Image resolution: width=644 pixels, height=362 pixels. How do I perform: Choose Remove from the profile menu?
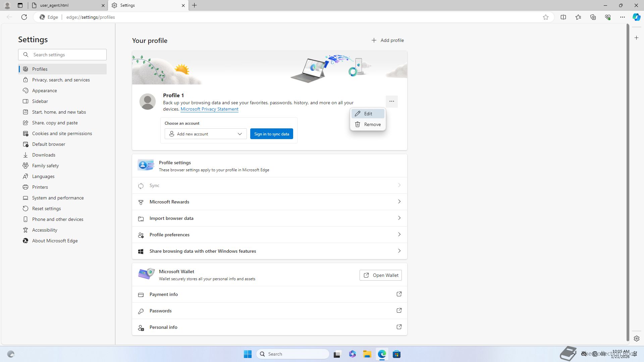click(x=368, y=124)
